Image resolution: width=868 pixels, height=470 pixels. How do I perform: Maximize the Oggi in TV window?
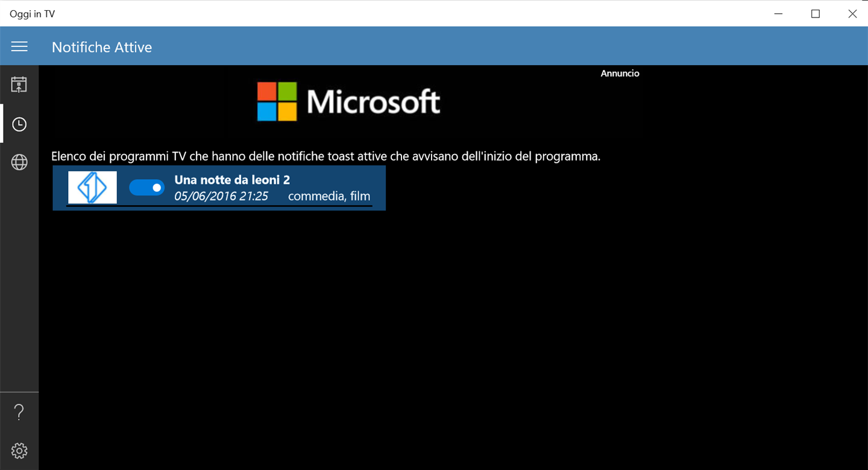pyautogui.click(x=816, y=13)
